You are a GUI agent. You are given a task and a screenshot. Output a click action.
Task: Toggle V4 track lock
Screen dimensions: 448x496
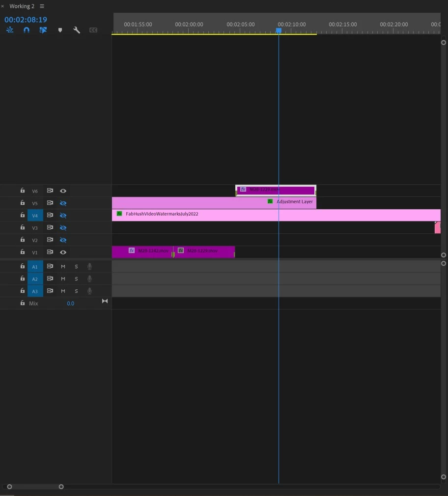point(23,215)
